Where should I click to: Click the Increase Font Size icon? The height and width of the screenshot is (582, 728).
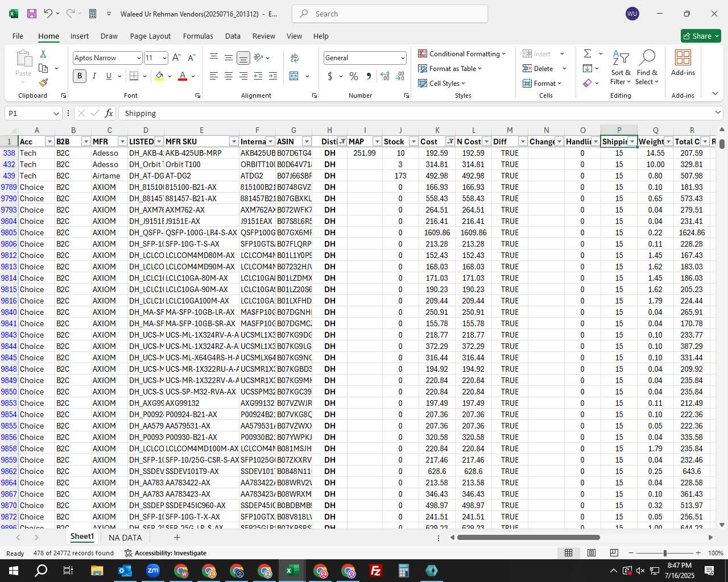176,58
